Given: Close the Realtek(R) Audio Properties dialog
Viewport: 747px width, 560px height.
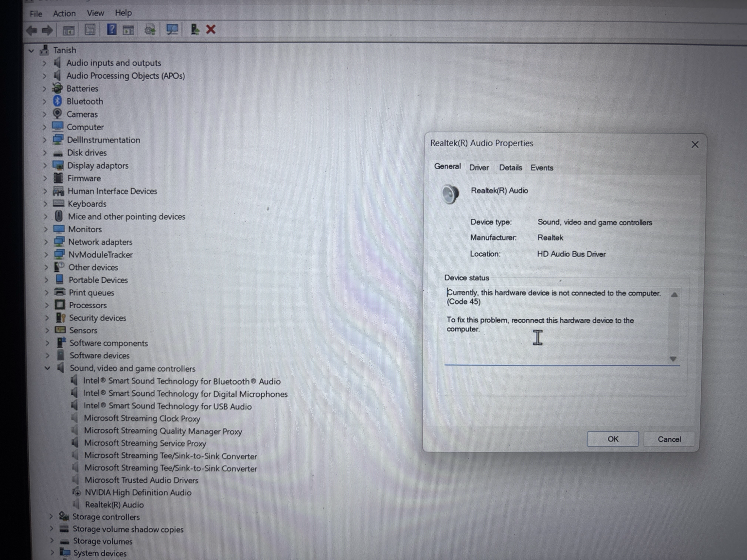Looking at the screenshot, I should (695, 144).
